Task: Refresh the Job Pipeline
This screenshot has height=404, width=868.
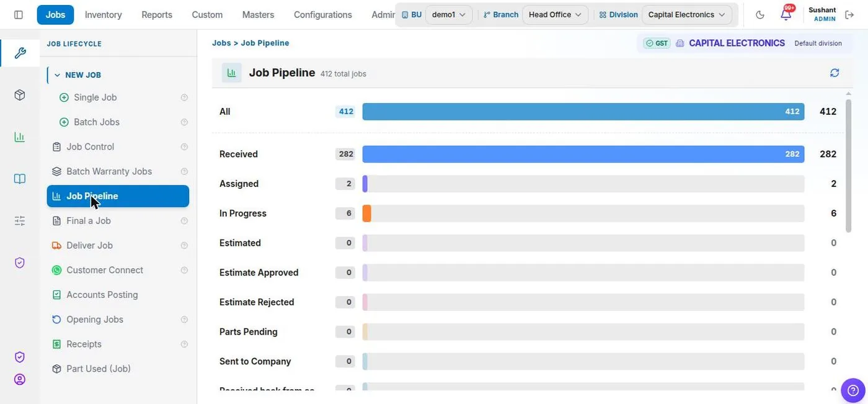Action: tap(835, 73)
